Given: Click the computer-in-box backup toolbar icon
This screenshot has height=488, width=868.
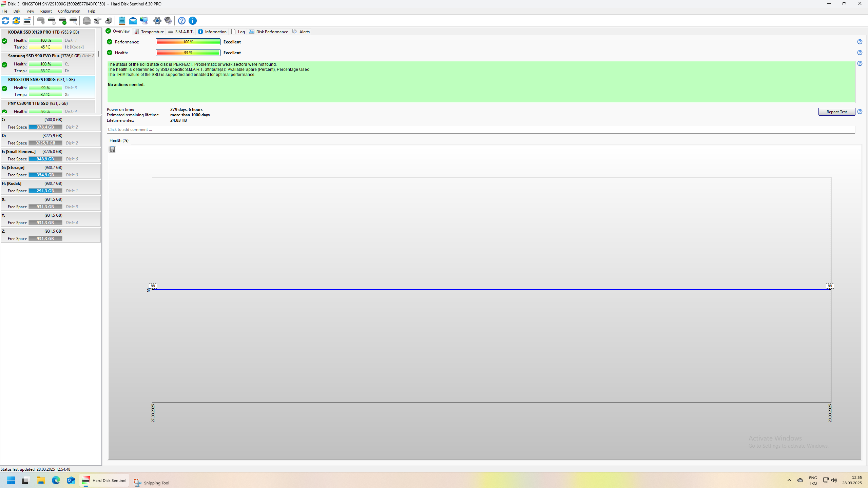Looking at the screenshot, I should (x=109, y=21).
